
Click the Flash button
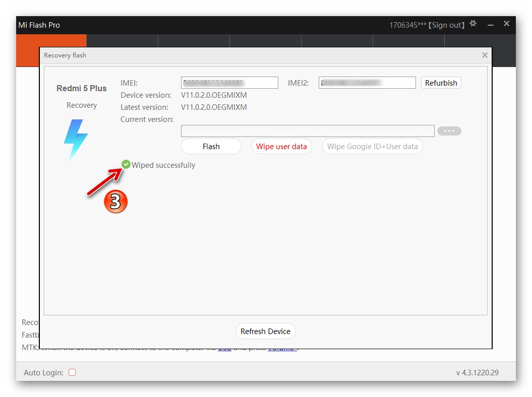[211, 147]
